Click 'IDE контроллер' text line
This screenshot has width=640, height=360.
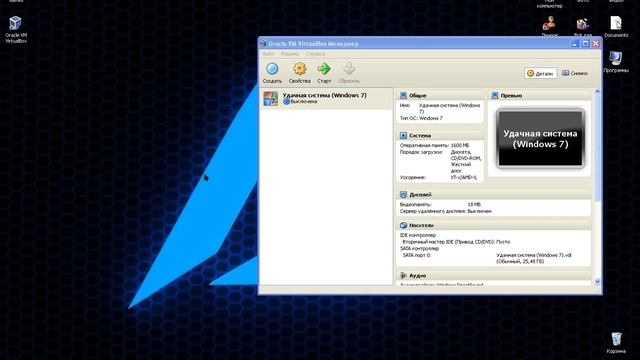coord(418,235)
